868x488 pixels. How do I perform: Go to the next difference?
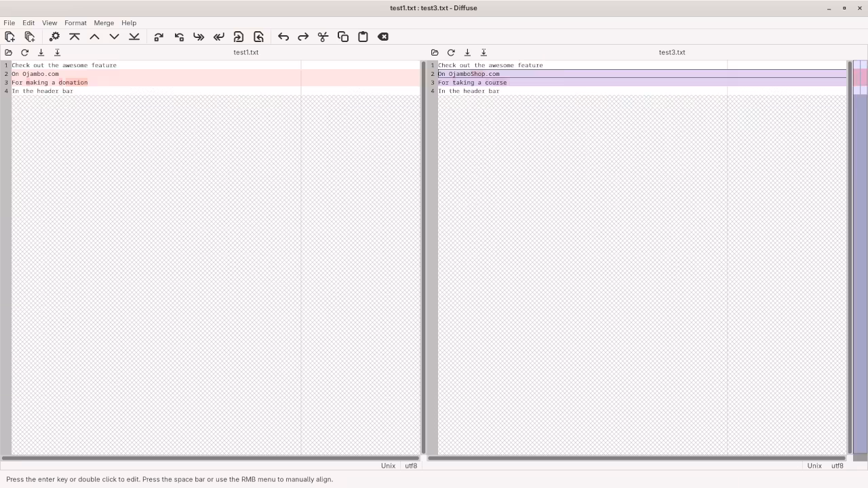[x=114, y=37]
